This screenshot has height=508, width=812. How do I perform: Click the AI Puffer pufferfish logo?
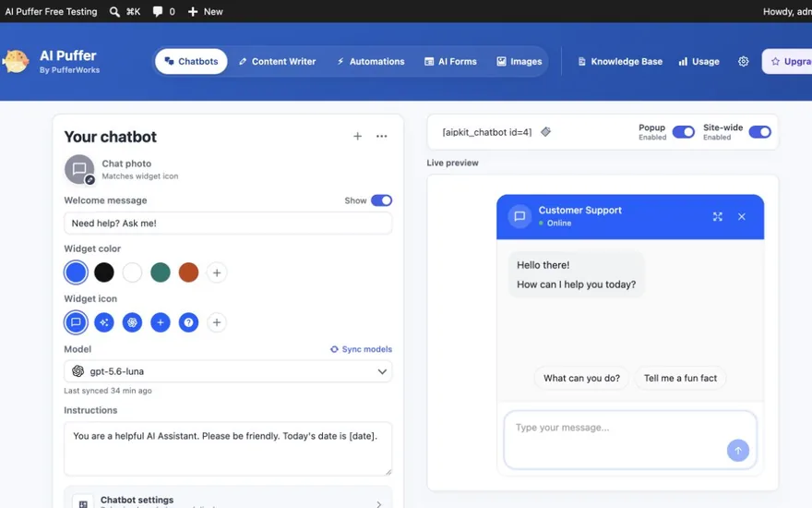click(x=16, y=62)
